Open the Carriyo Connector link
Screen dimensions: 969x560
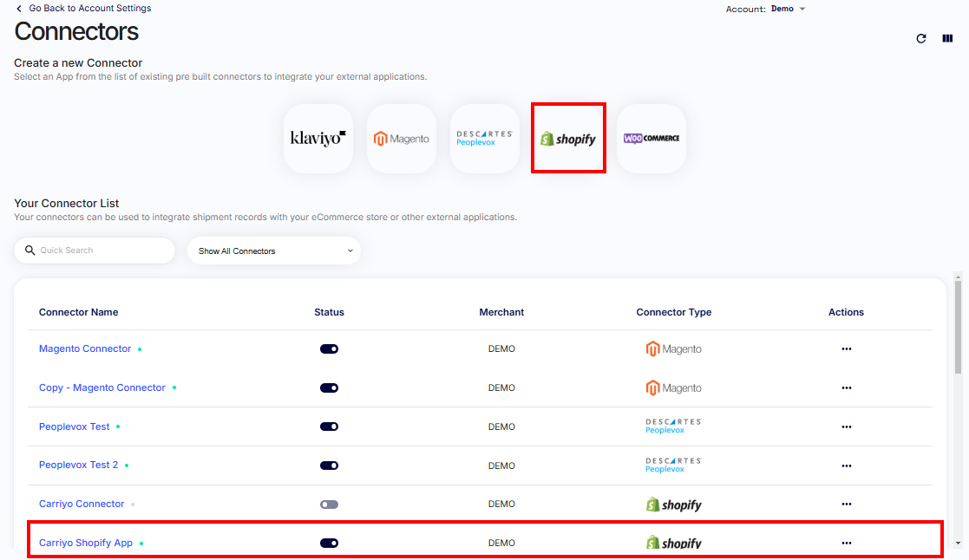coord(82,504)
